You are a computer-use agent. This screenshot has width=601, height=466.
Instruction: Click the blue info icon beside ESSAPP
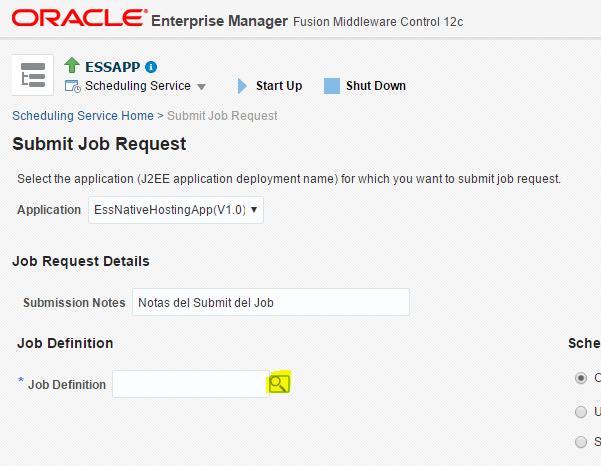pyautogui.click(x=151, y=67)
